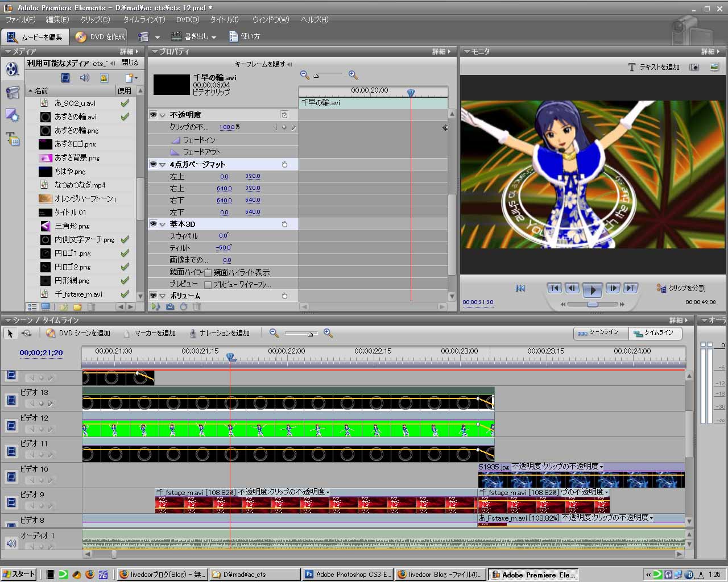The height and width of the screenshot is (582, 728).
Task: Enable the 鏡面ハイライト表示 checkbox
Action: coord(208,272)
